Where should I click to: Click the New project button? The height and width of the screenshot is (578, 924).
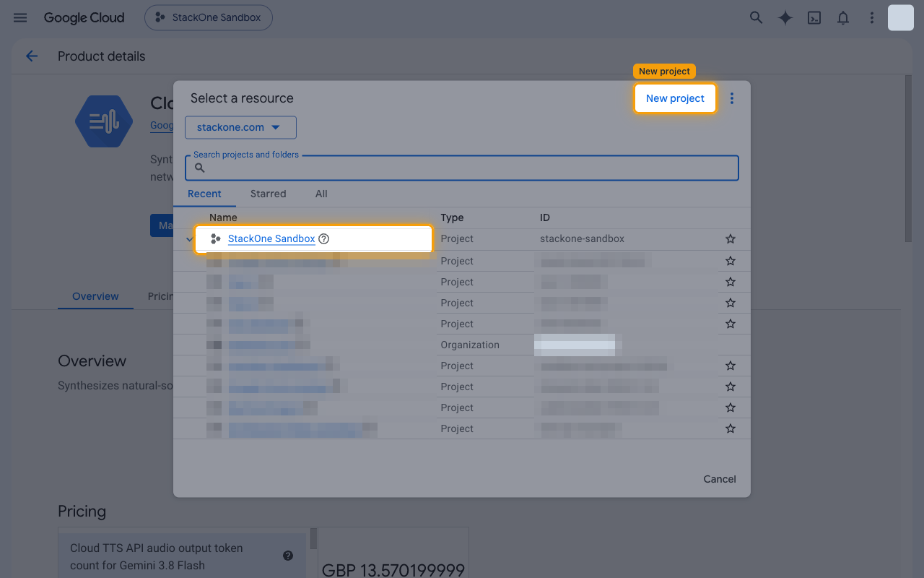click(x=675, y=98)
